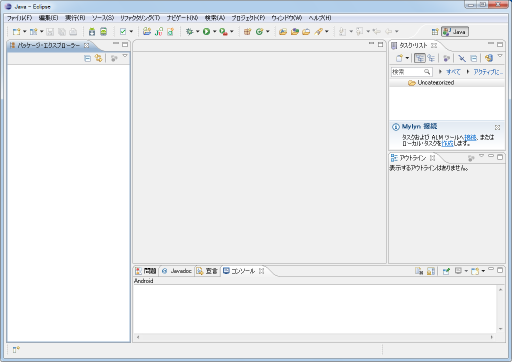
Task: Switch to the Javadoc tab
Action: (177, 271)
